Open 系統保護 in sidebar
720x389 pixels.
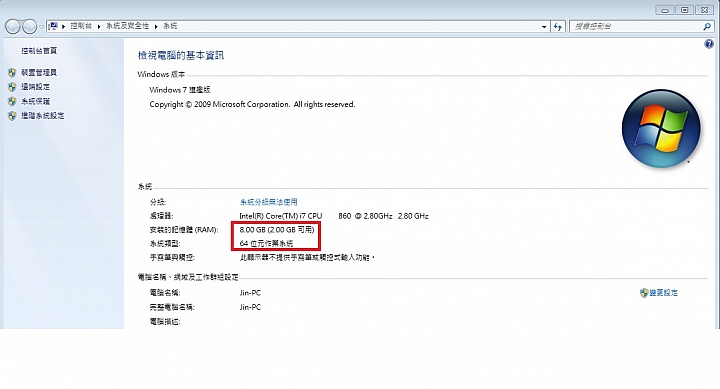35,101
